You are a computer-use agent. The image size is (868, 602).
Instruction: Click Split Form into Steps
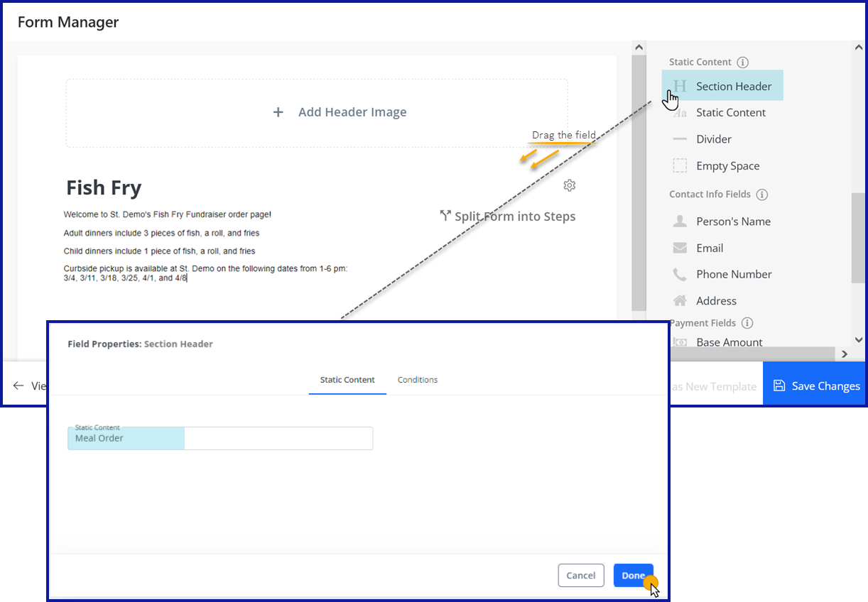tap(507, 217)
